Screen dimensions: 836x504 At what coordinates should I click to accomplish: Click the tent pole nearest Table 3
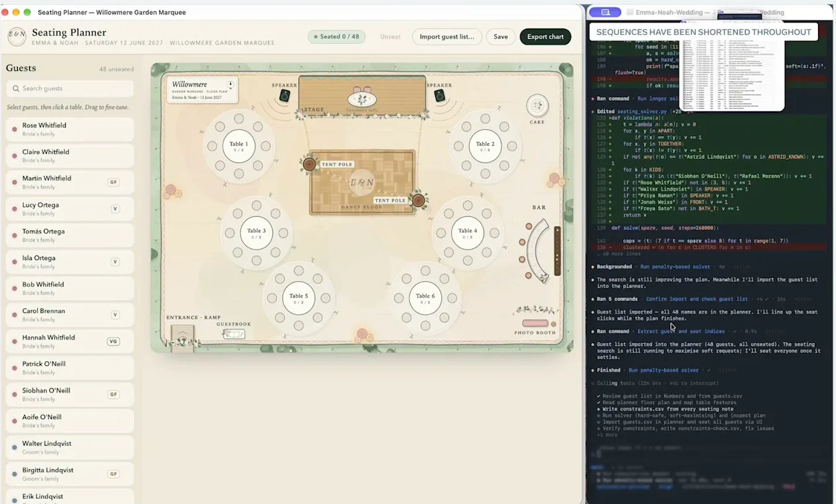pyautogui.click(x=309, y=164)
